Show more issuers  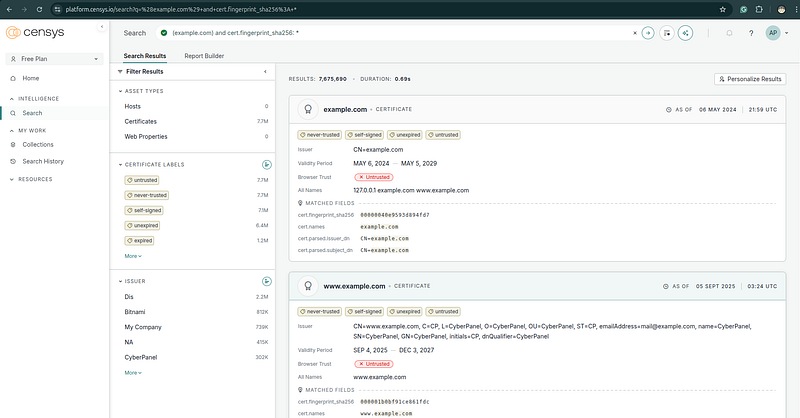(x=133, y=373)
